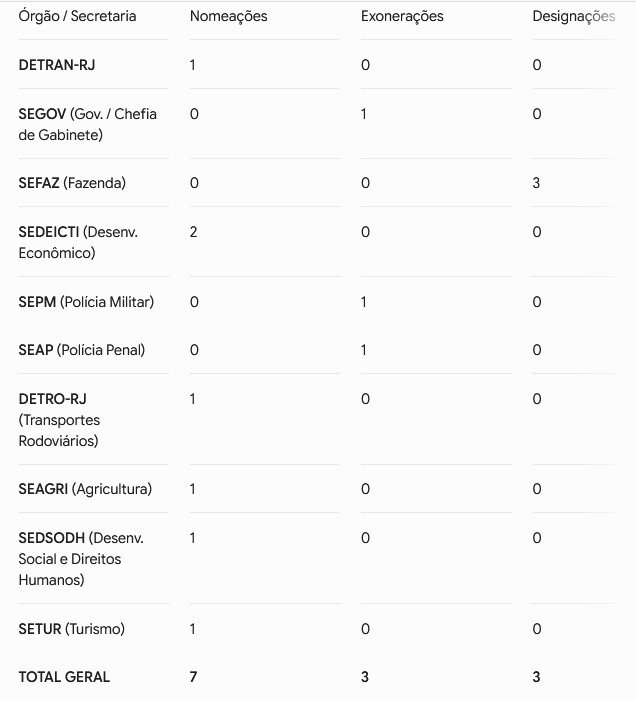Click the SEPM (Polícia Militar) label

pos(86,302)
